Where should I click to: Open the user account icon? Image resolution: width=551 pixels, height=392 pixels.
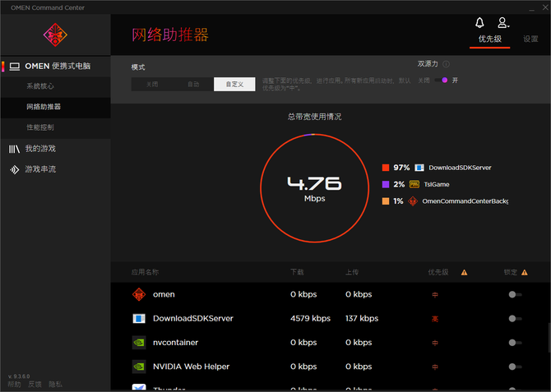click(x=503, y=23)
